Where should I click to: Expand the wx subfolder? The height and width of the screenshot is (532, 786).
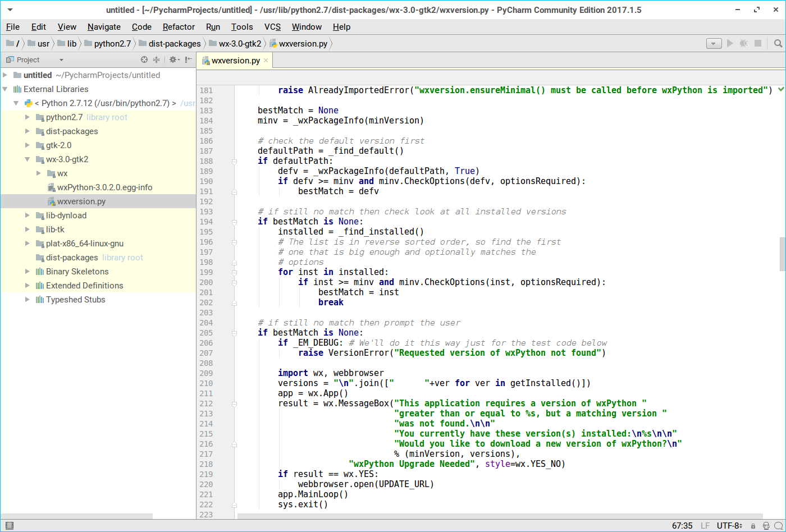tap(39, 173)
